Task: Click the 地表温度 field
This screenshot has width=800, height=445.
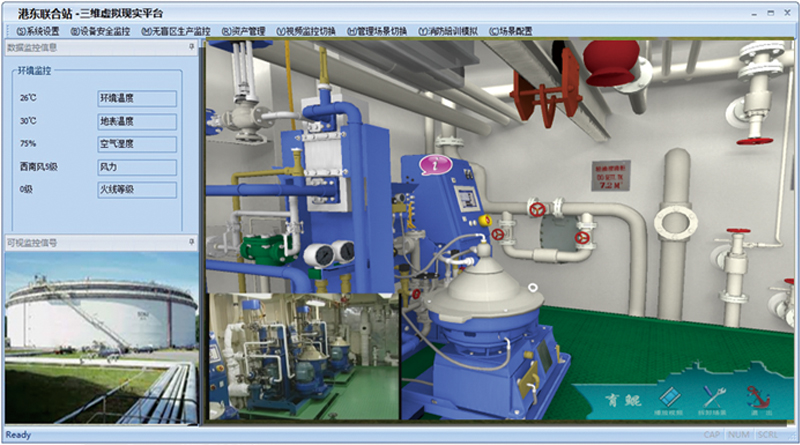Action: pyautogui.click(x=136, y=121)
